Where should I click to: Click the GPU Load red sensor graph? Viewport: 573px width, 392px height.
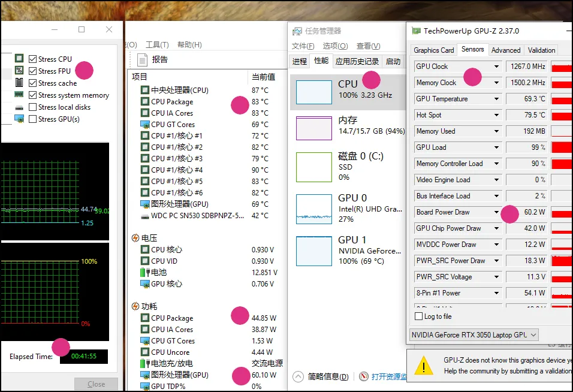(x=562, y=147)
